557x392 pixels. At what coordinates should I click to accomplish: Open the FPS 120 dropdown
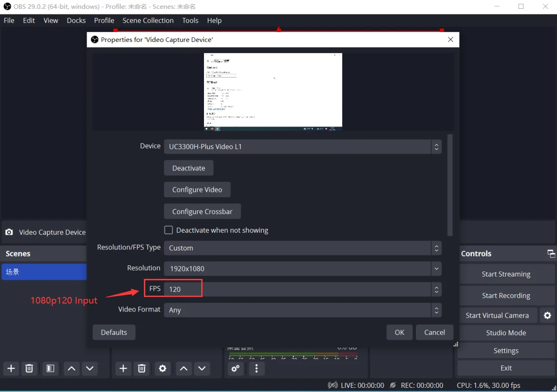coord(303,289)
